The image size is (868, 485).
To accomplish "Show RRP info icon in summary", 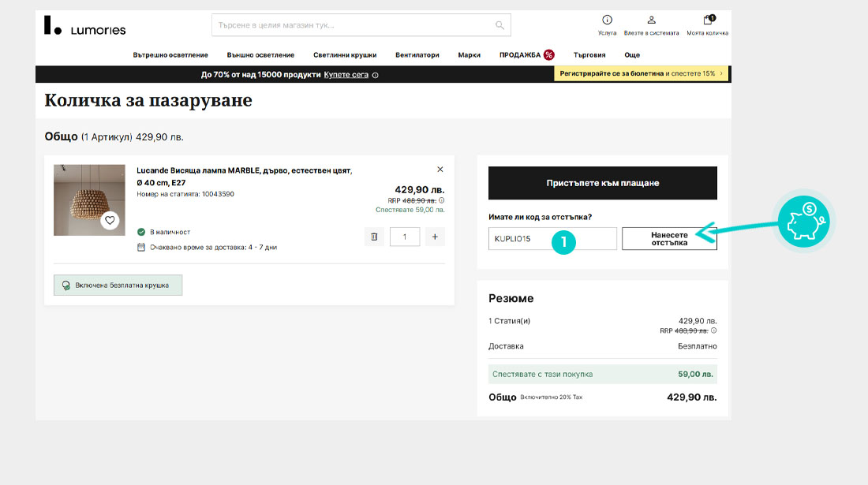I will 713,330.
